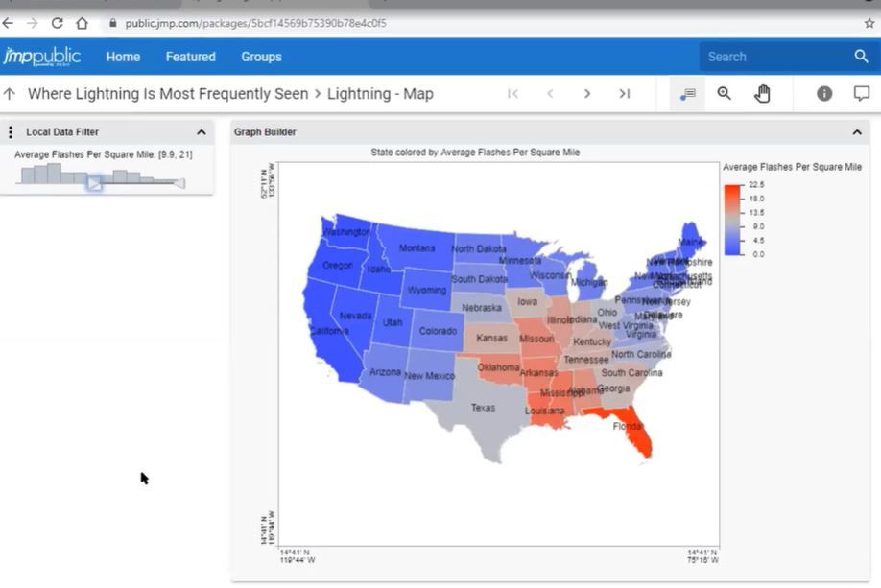Click the search magnifier in the blue bar
881x588 pixels.
[861, 57]
